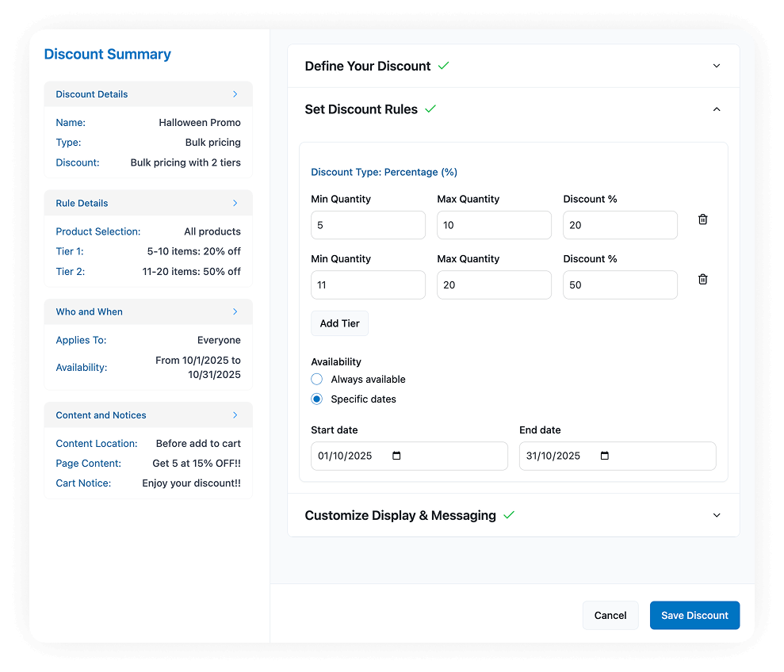Click the first tier Min Quantity field
The image size is (784, 672).
pyautogui.click(x=368, y=225)
